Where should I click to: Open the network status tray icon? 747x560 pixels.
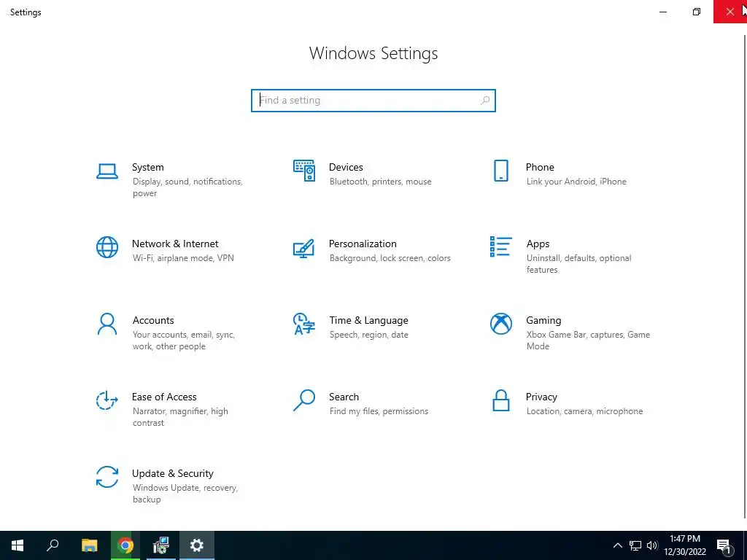(x=635, y=545)
